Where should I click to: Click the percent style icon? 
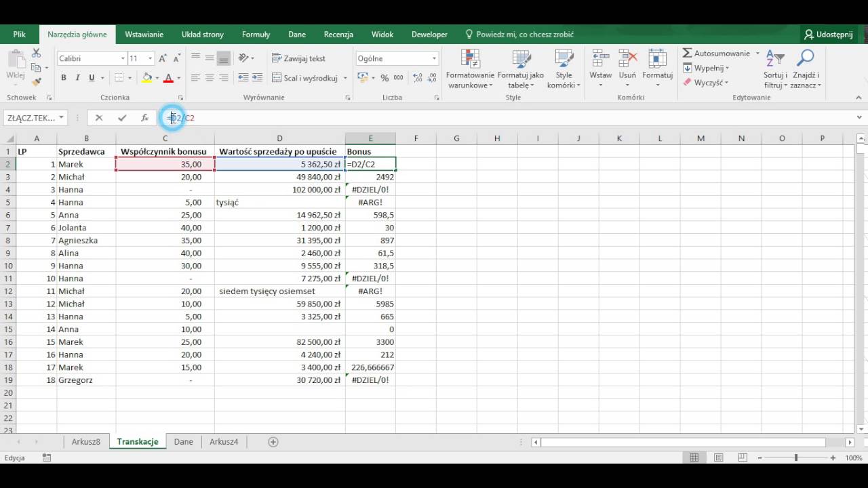click(384, 78)
